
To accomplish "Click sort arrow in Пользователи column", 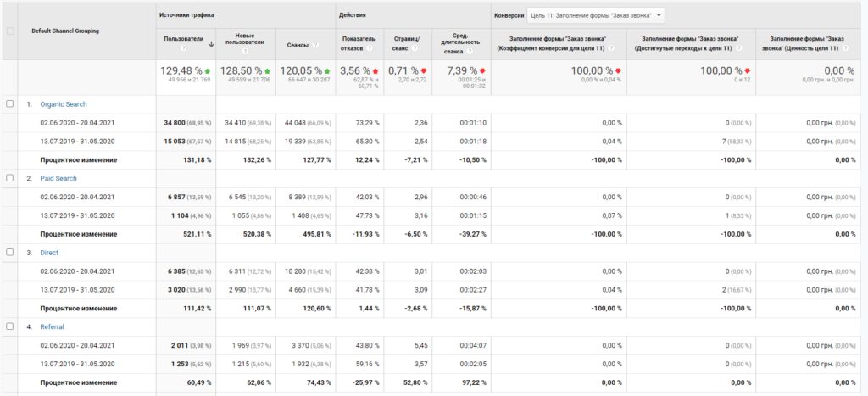I will point(211,46).
